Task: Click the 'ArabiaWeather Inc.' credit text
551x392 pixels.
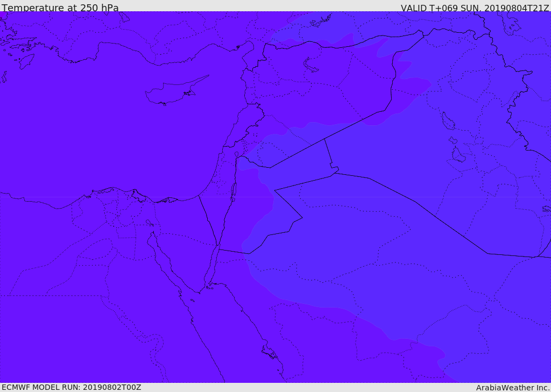Action: [x=513, y=388]
